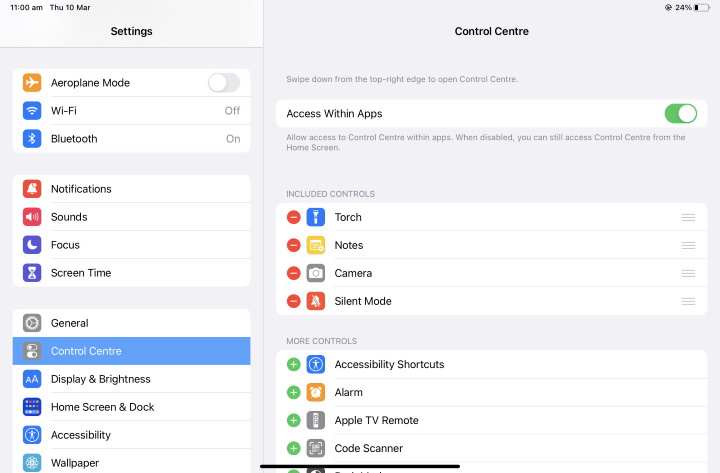Click the Wallpaper flower icon
This screenshot has width=720, height=473.
pos(32,463)
